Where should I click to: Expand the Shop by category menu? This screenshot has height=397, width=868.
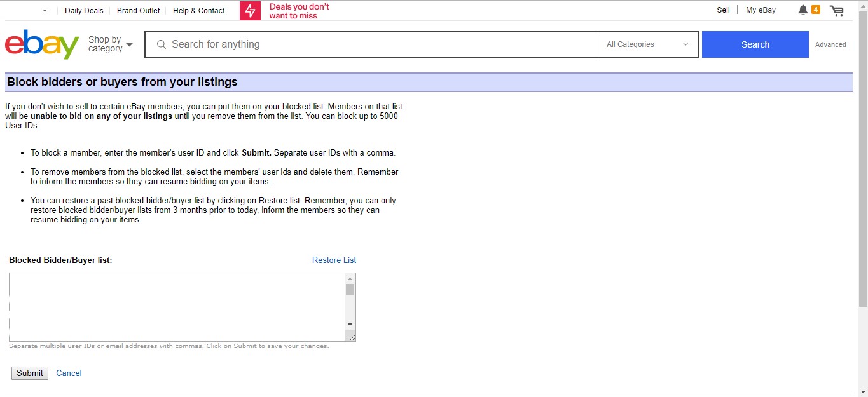(x=110, y=44)
